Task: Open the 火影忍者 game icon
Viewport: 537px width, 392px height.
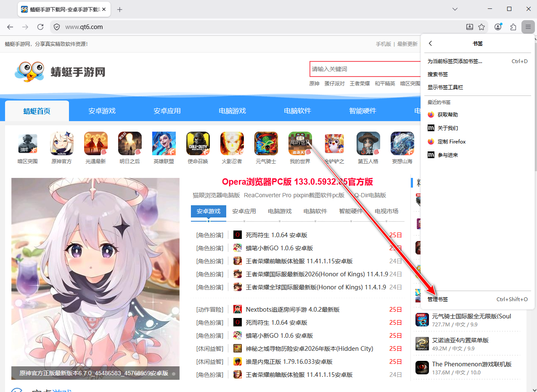Action: pyautogui.click(x=232, y=144)
